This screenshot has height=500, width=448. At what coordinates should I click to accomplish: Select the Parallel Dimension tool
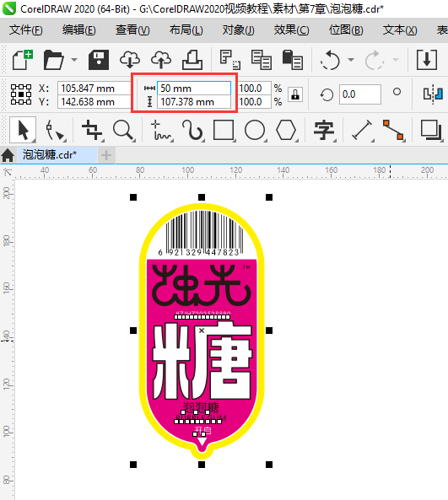[x=362, y=130]
